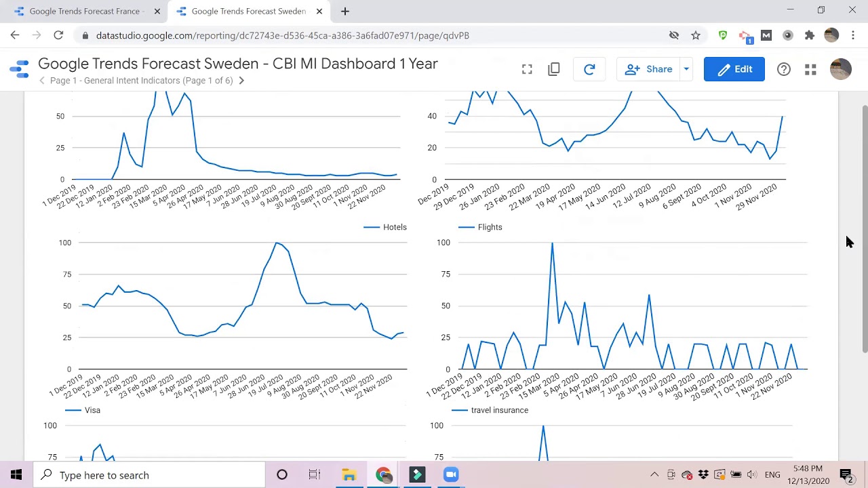Open Task View on the taskbar

[315, 475]
